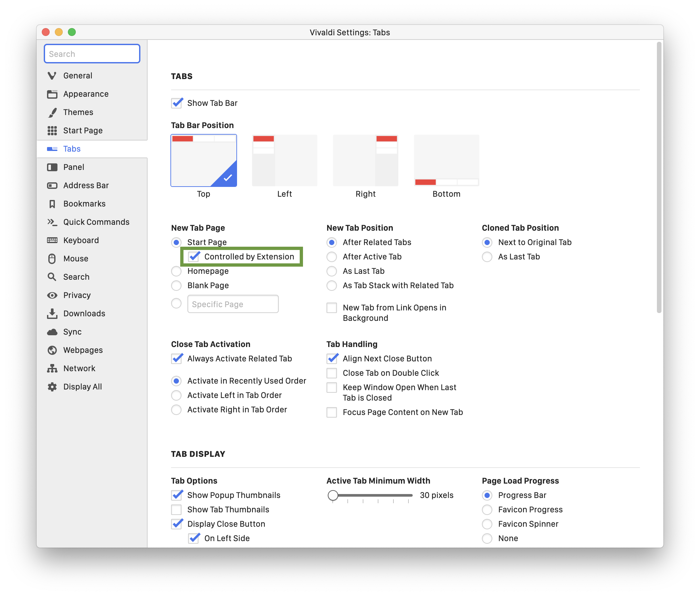Choose As Tab Stack with Related Tab

tap(332, 286)
